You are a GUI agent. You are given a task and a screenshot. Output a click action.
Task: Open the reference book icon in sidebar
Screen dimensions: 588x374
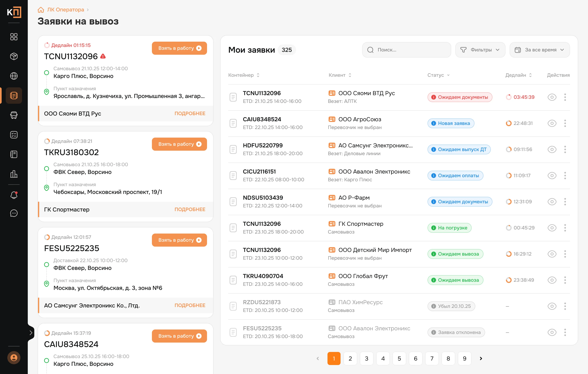click(14, 154)
